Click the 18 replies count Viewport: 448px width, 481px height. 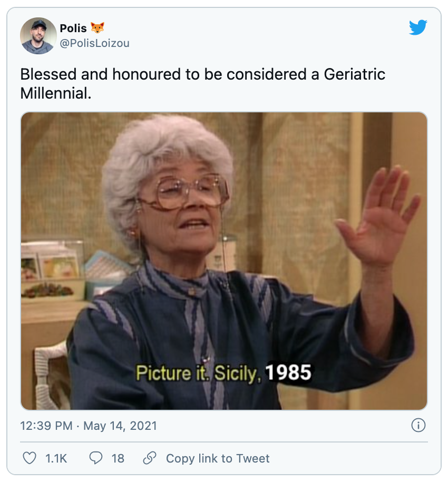coord(118,458)
